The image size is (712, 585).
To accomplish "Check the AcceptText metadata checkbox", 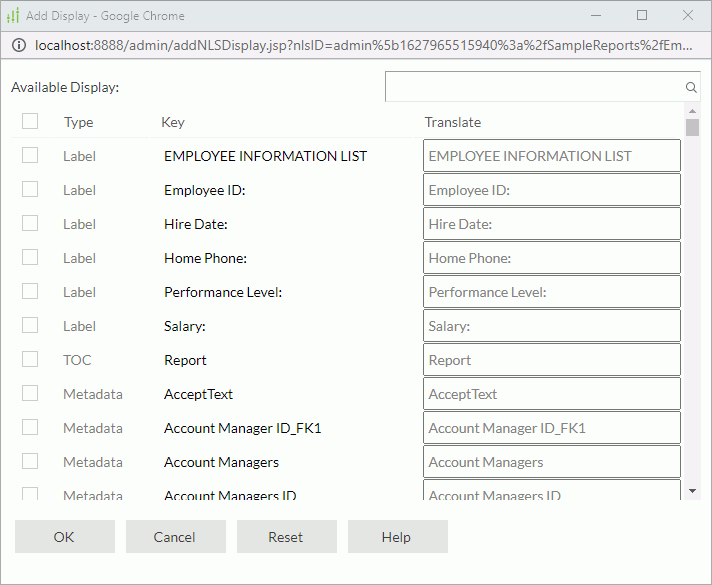I will pos(30,393).
